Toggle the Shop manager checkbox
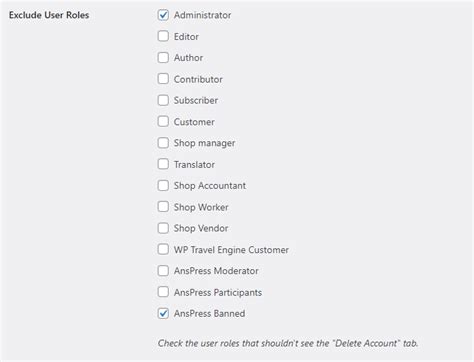This screenshot has height=362, width=474. pyautogui.click(x=163, y=143)
